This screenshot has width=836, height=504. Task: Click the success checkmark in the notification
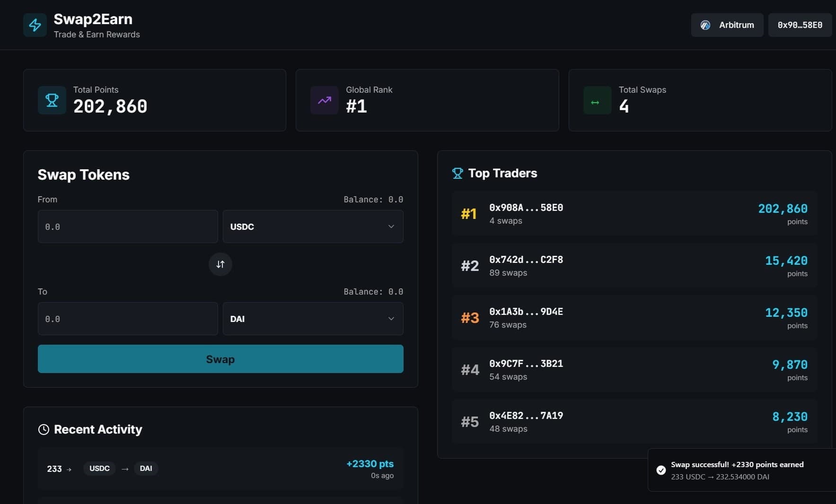(661, 470)
